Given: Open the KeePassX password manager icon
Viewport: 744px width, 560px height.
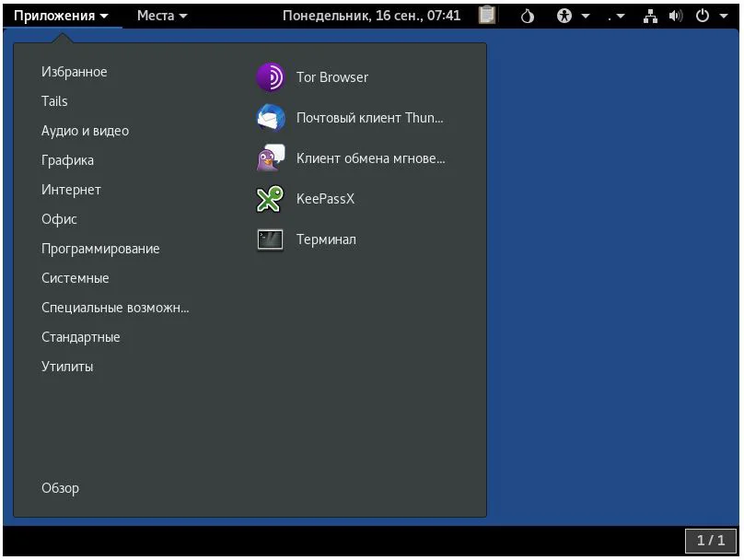Looking at the screenshot, I should [270, 199].
